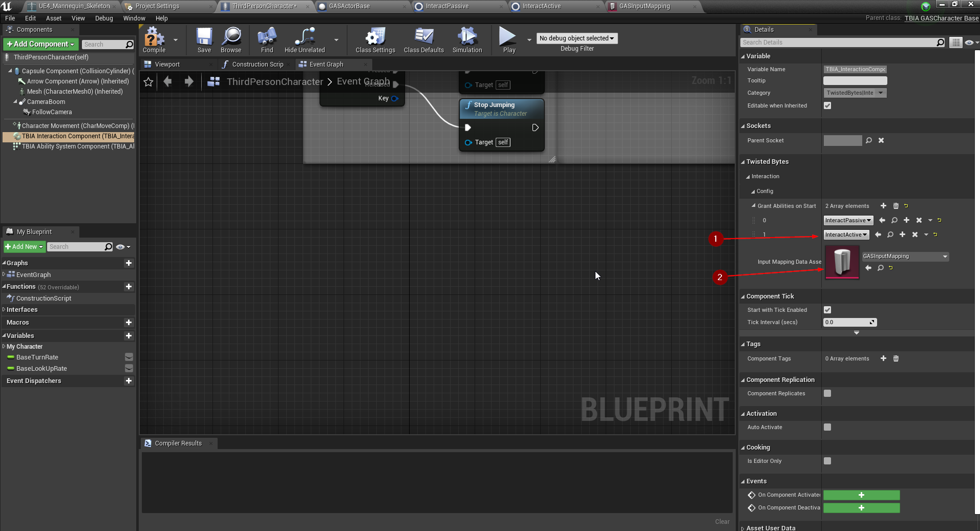This screenshot has width=980, height=531.
Task: Change InteractPassive ability class dropdown
Action: (x=848, y=220)
